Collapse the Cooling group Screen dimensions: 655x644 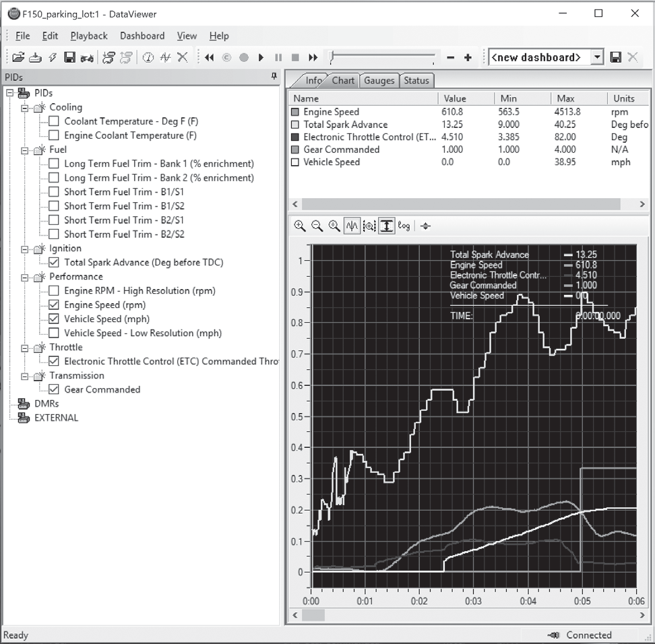25,108
